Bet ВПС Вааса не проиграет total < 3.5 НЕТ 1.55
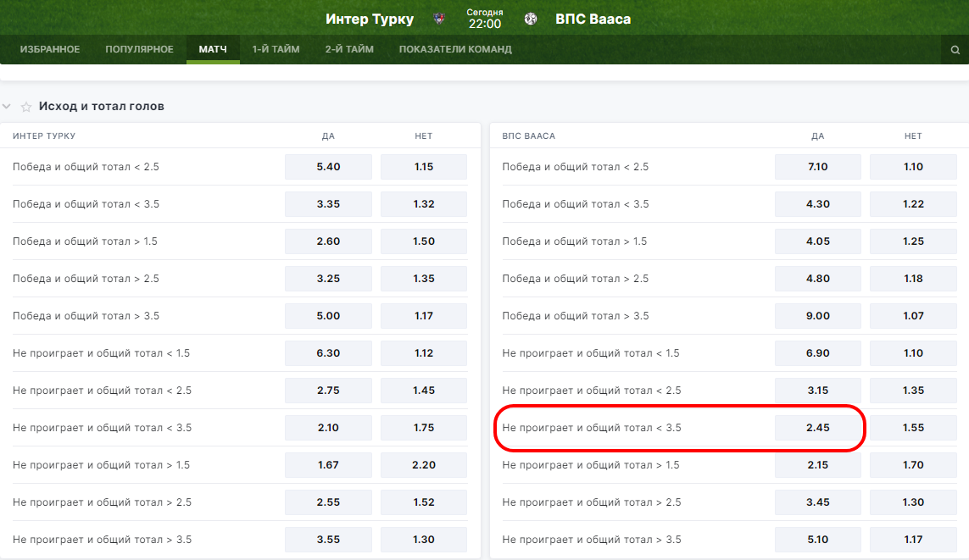This screenshot has height=560, width=969. 913,427
